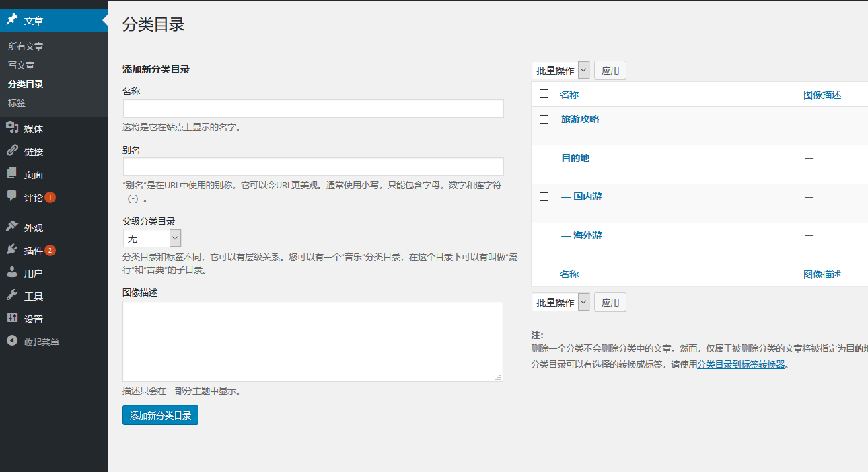
Task: Click the 外观 paintbrush icon
Action: pyautogui.click(x=12, y=228)
